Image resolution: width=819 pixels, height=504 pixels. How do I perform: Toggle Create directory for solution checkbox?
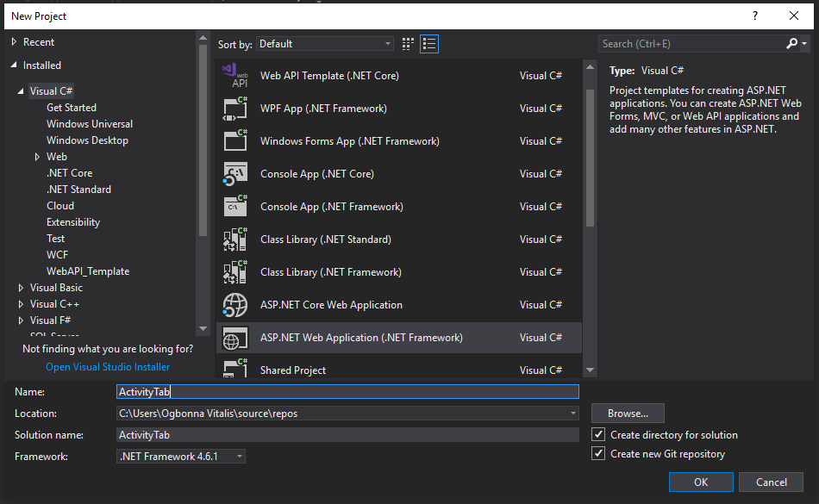[x=598, y=434]
